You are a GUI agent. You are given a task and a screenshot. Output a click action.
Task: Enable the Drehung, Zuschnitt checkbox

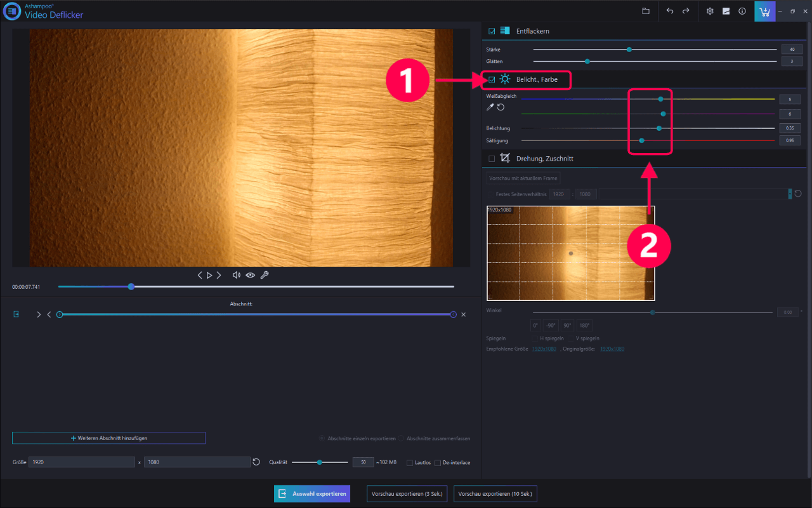[492, 159]
